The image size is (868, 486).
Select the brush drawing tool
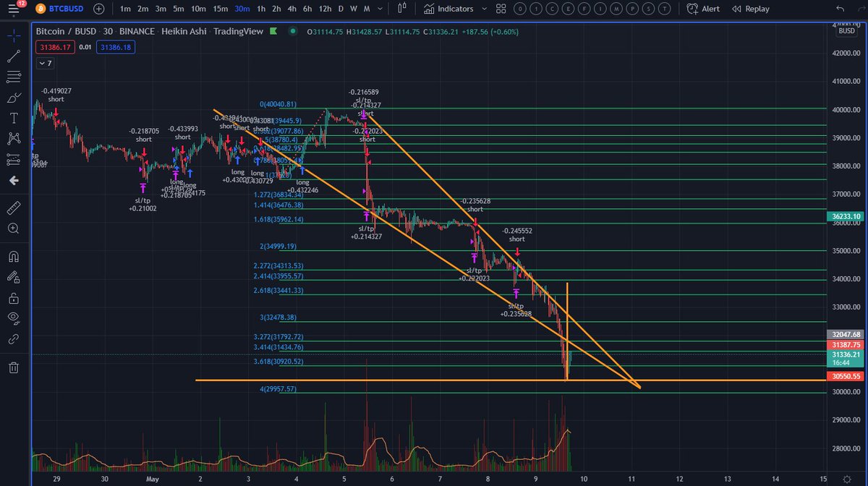(x=14, y=97)
